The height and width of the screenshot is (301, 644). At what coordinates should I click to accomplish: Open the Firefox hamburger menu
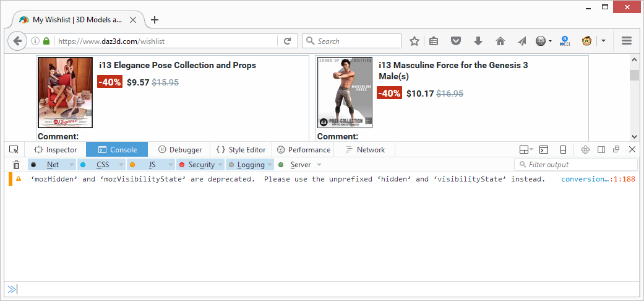pyautogui.click(x=626, y=41)
